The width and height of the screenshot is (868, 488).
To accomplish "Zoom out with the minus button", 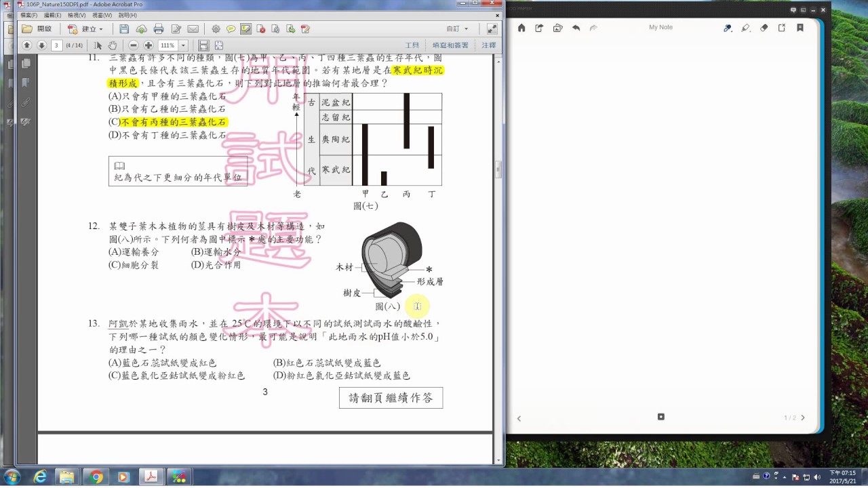I will pyautogui.click(x=133, y=45).
